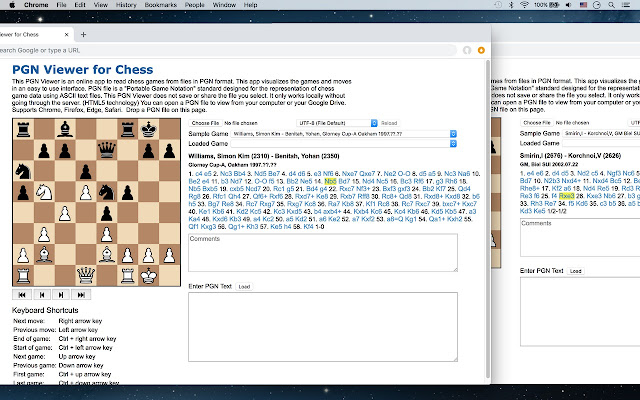The image size is (640, 400).
Task: Jump to end of game button
Action: pos(81,295)
